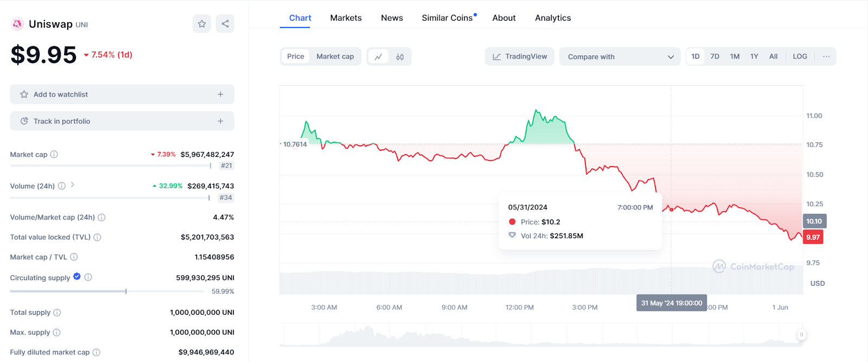Click the plus icon in Track in portfolio
This screenshot has width=868, height=362.
click(220, 121)
